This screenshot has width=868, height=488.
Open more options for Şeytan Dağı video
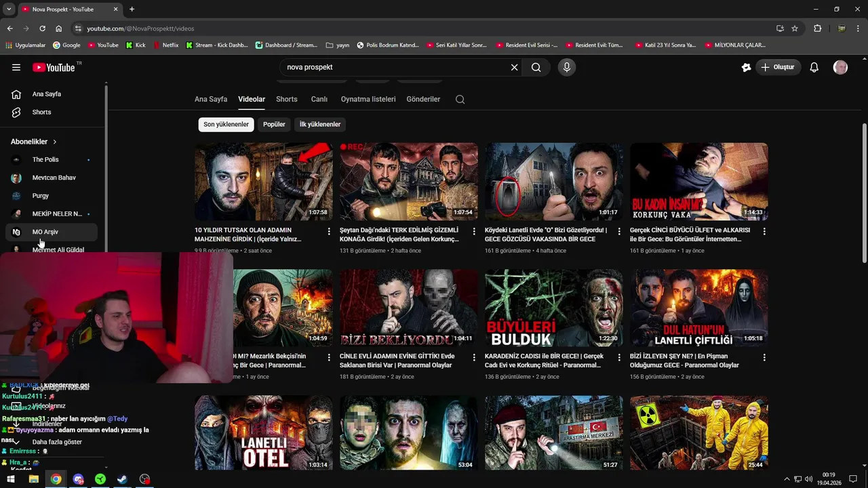(474, 231)
